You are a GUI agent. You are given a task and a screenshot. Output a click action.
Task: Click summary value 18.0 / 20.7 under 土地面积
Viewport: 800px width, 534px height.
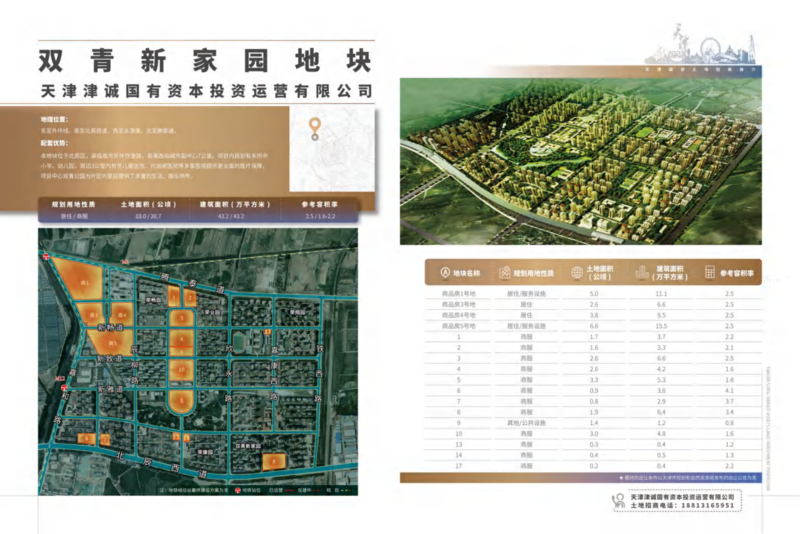tap(148, 216)
